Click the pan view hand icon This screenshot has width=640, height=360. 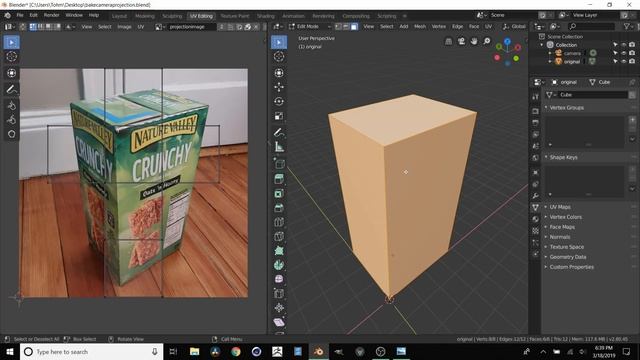[x=474, y=41]
